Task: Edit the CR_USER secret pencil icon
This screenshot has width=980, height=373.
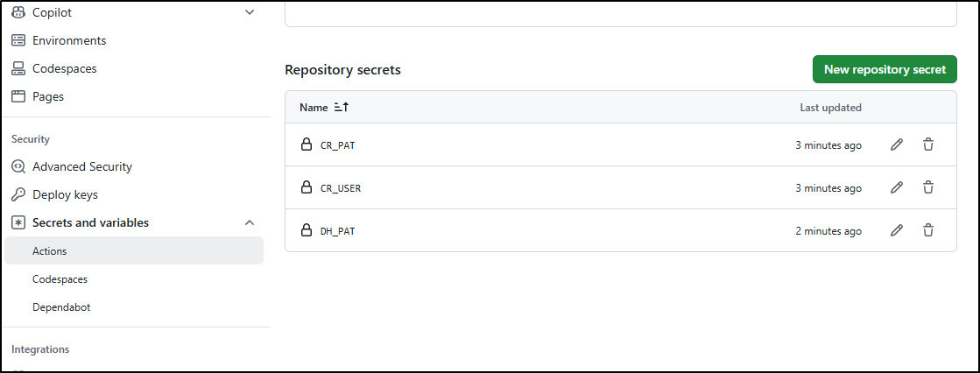Action: click(896, 187)
